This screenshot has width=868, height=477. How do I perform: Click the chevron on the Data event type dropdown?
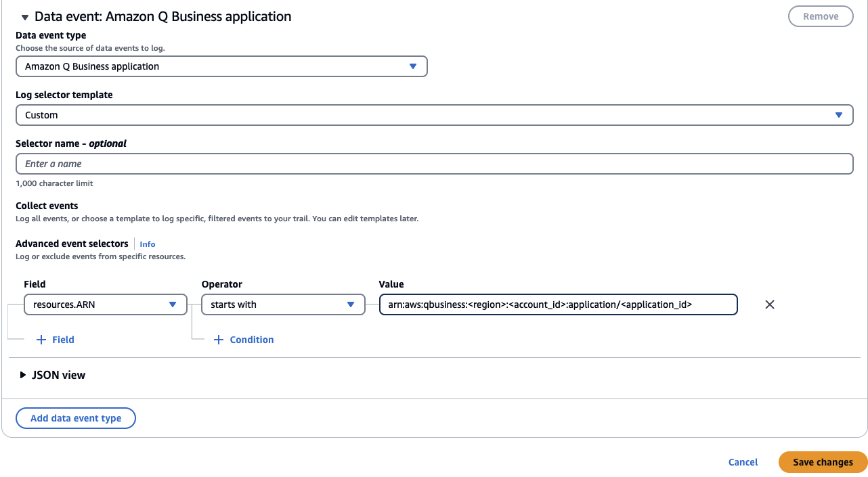(413, 66)
